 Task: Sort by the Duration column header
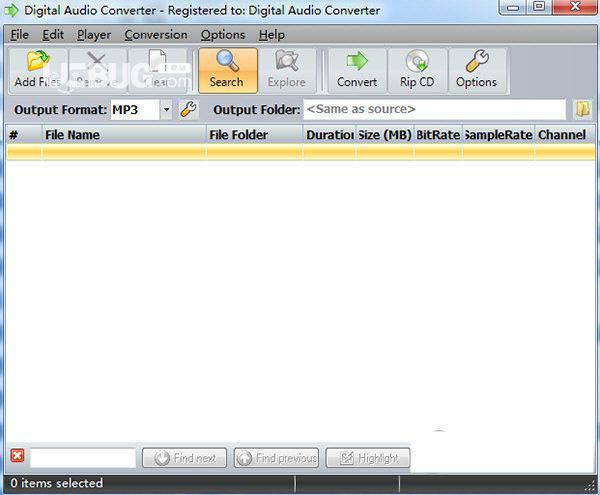[329, 135]
